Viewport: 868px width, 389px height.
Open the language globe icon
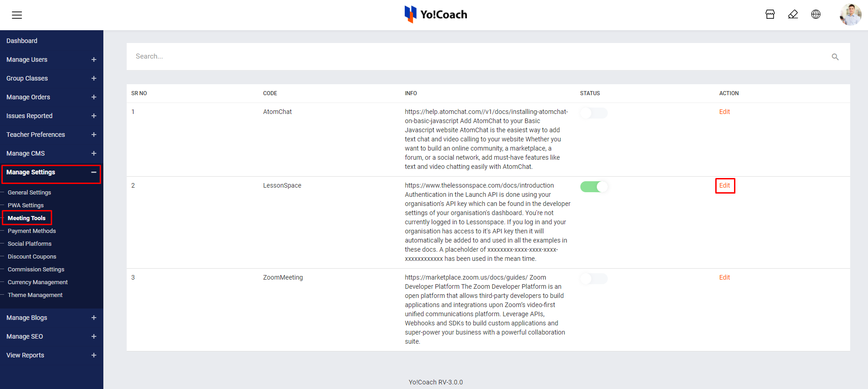pyautogui.click(x=816, y=14)
